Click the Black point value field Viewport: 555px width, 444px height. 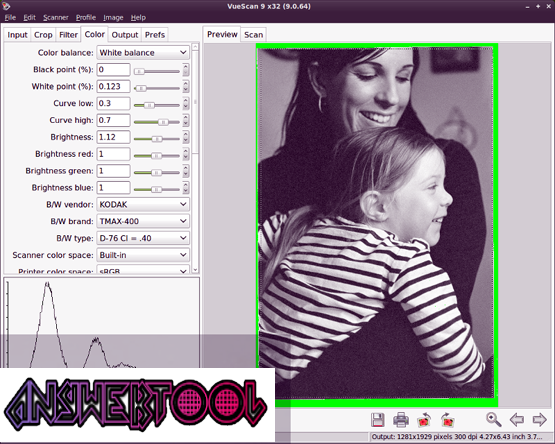coord(113,69)
